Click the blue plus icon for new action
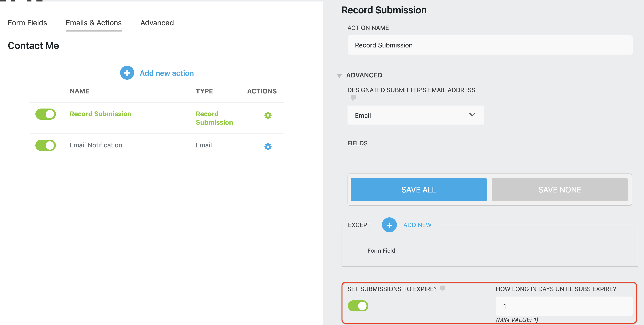 coord(127,73)
